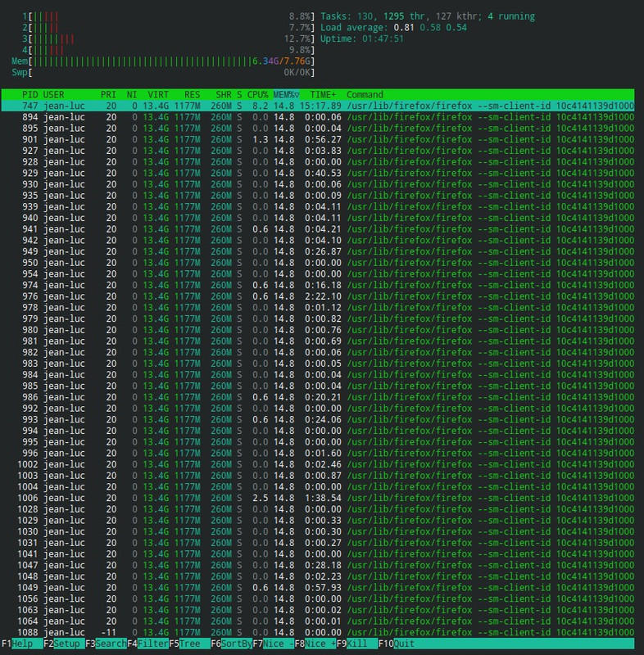Sort by the Command column header
This screenshot has width=644, height=655.
(365, 95)
